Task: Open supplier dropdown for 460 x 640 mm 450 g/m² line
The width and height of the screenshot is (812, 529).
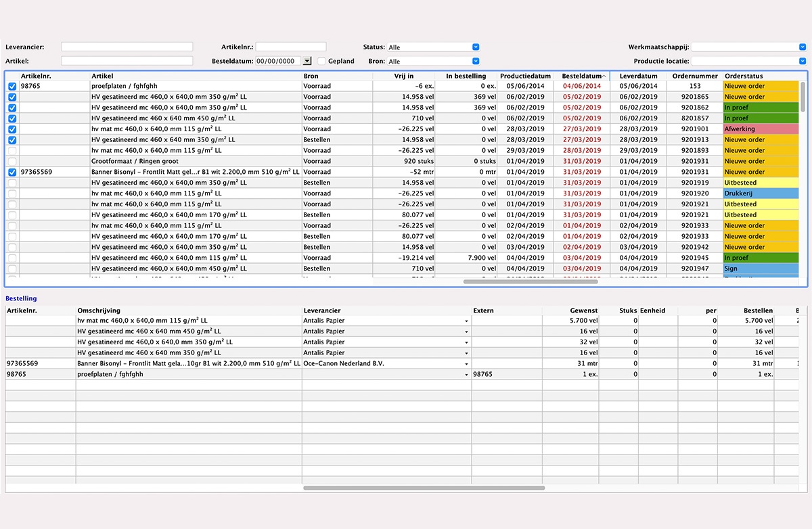Action: click(x=466, y=331)
